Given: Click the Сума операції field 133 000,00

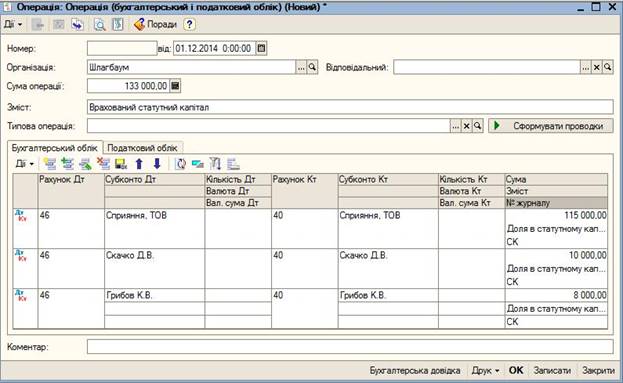Looking at the screenshot, I should click(129, 86).
